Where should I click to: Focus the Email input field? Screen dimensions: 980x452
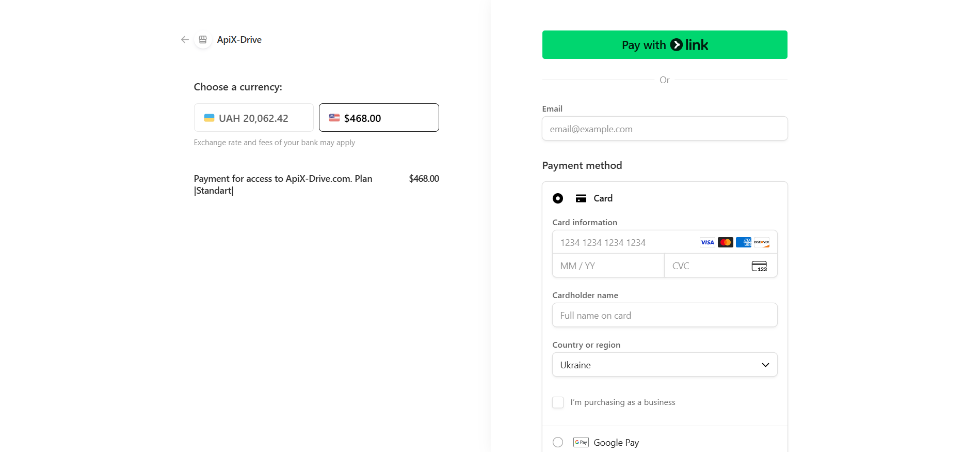(x=665, y=129)
